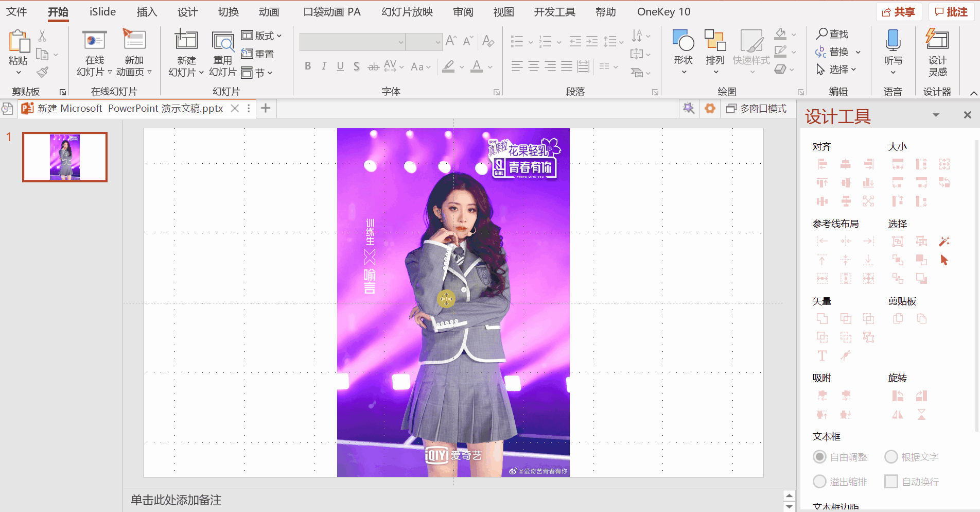Screen dimensions: 980x512
Task: Toggle 多窗口模式 multi-window mode
Action: tap(756, 109)
